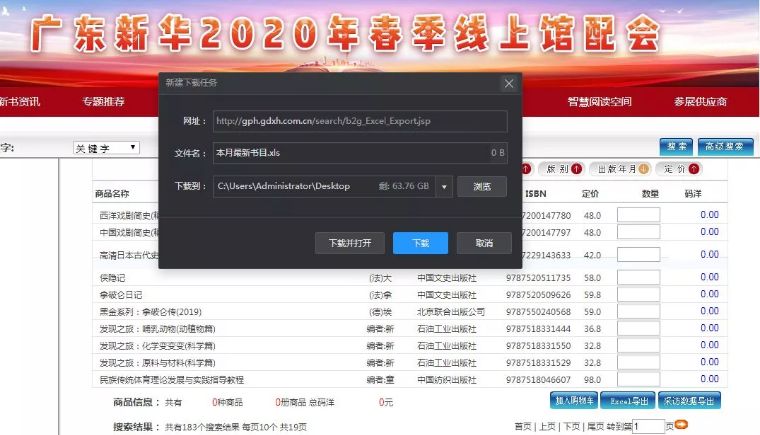The width and height of the screenshot is (760, 435).
Task: Click the 浏览 browse button
Action: click(x=482, y=187)
